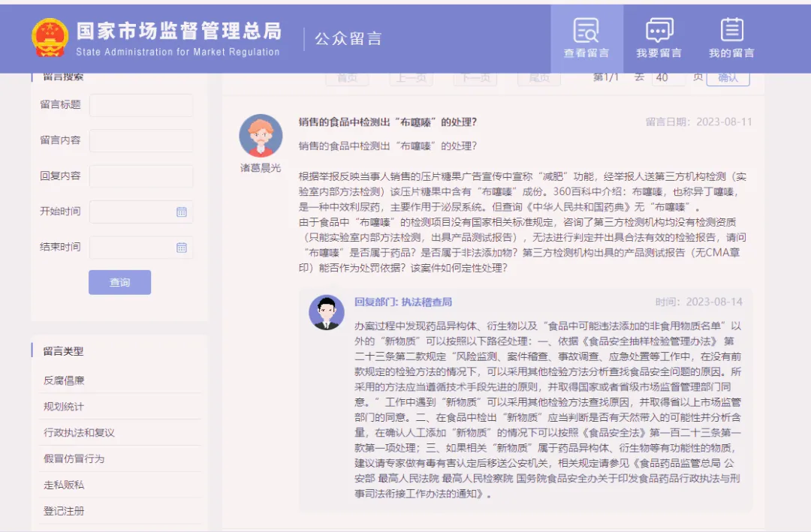Click 下一页 pagination button
Image resolution: width=811 pixels, height=532 pixels.
(x=475, y=78)
